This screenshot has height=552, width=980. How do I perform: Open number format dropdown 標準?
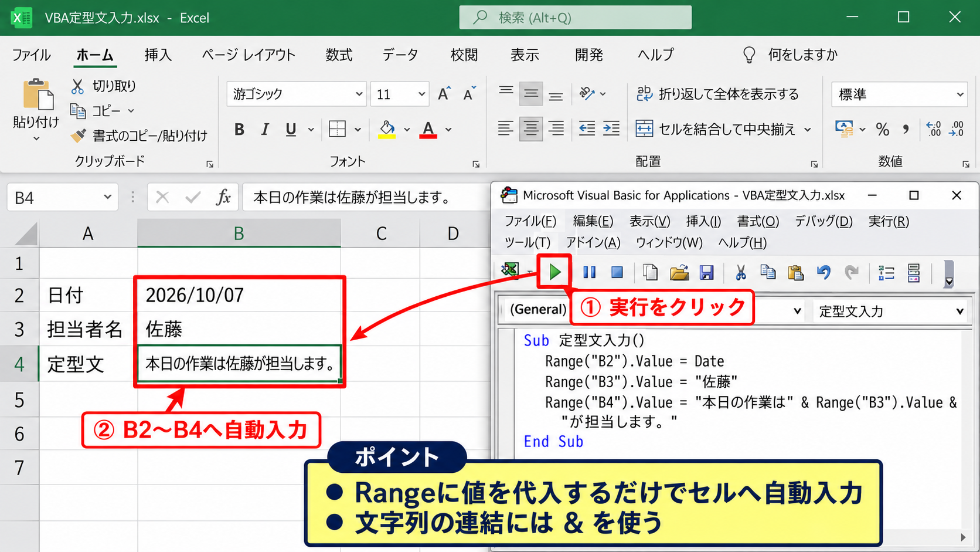tap(960, 94)
